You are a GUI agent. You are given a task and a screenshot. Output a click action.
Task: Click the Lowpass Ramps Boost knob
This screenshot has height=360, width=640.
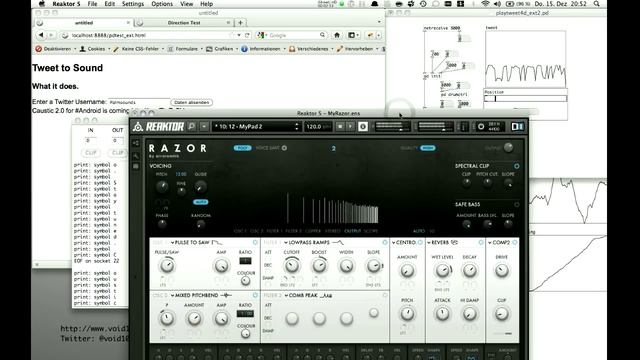click(319, 266)
